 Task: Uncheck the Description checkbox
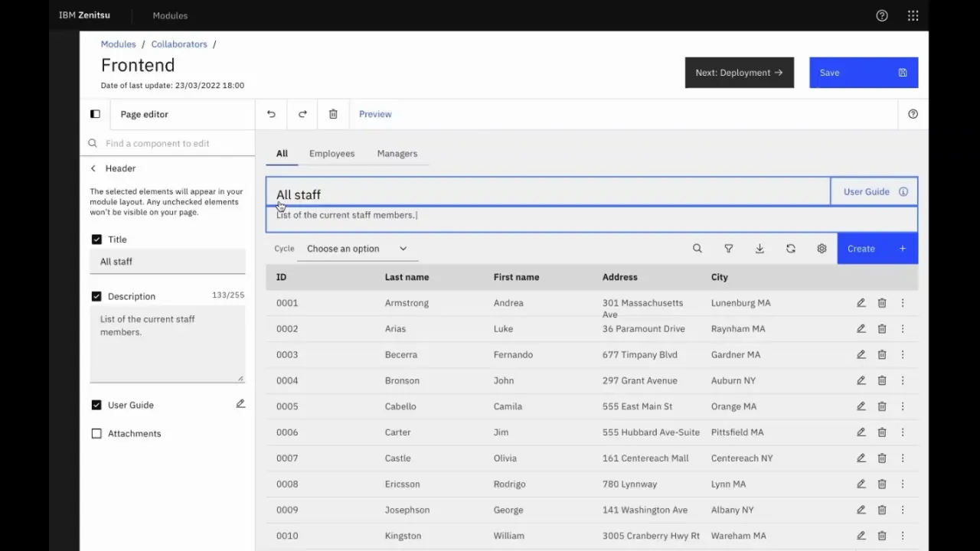pyautogui.click(x=96, y=296)
